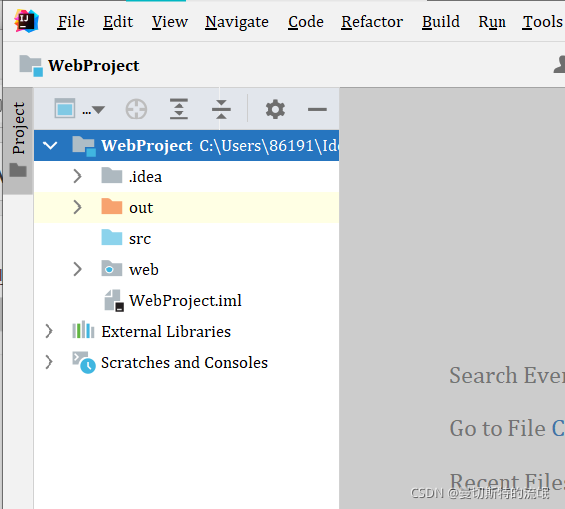565x509 pixels.
Task: Open the Tools menu
Action: coord(543,22)
